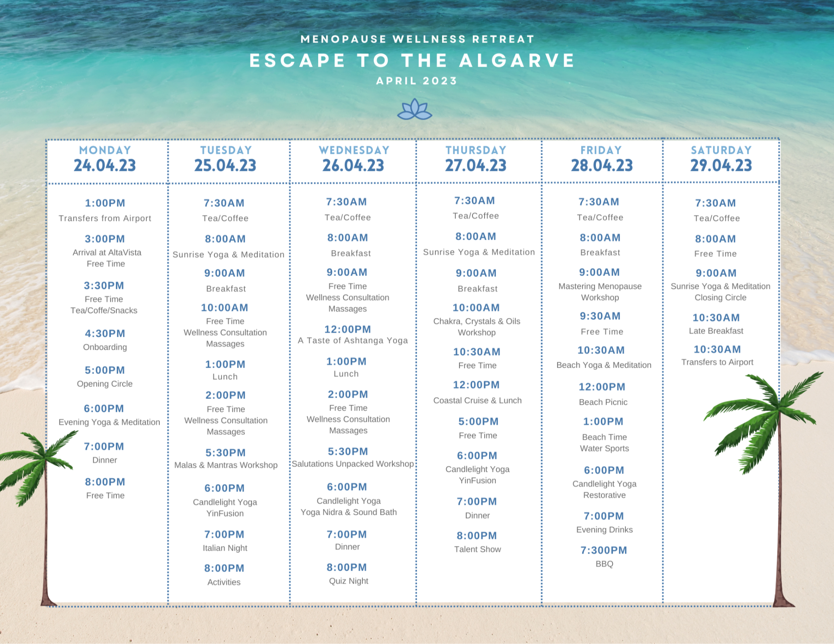Image resolution: width=834 pixels, height=644 pixels.
Task: Click the Coastal Cruise & Lunch entry
Action: point(477,400)
